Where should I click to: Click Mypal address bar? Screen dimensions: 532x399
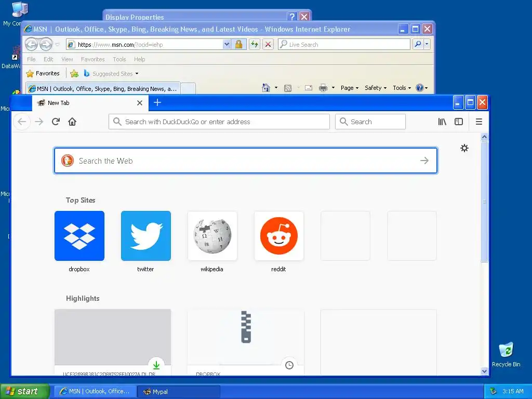pos(219,122)
